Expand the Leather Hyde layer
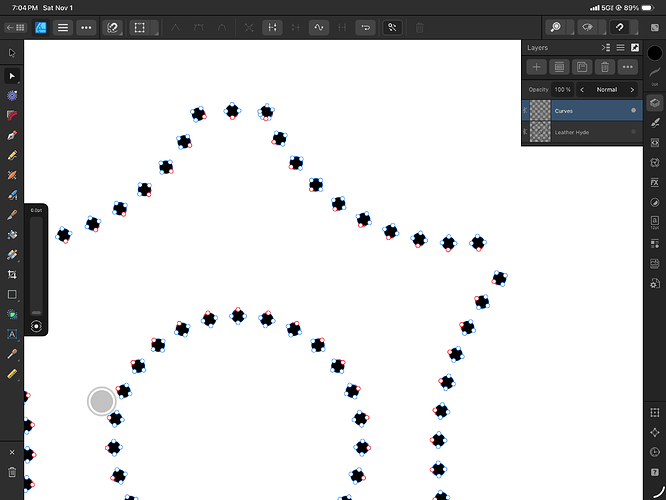This screenshot has width=666, height=500. [526, 131]
